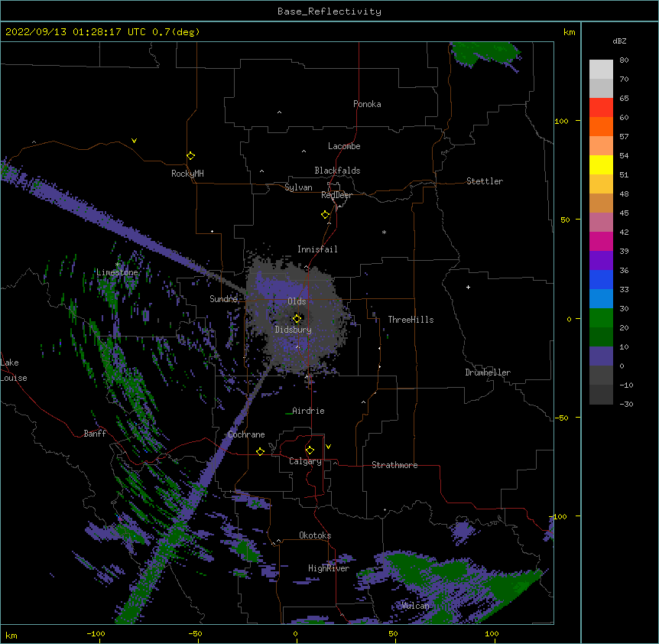659x644 pixels.
Task: Click the yellow diamond marker south of RedDeer
Action: point(326,215)
